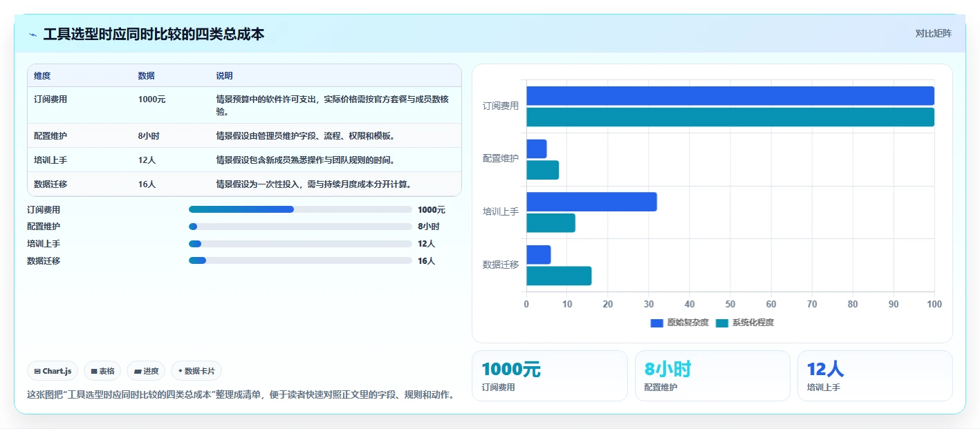Click the 50 tick on the chart x-axis
The width and height of the screenshot is (980, 429).
(730, 304)
